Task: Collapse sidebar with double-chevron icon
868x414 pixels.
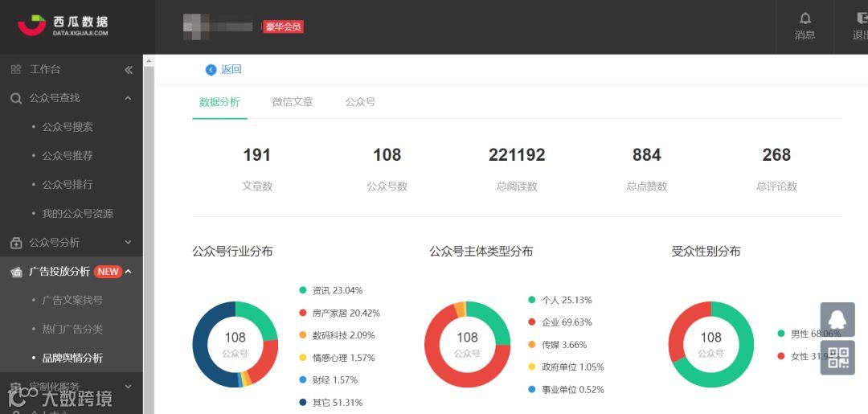Action: pyautogui.click(x=129, y=70)
